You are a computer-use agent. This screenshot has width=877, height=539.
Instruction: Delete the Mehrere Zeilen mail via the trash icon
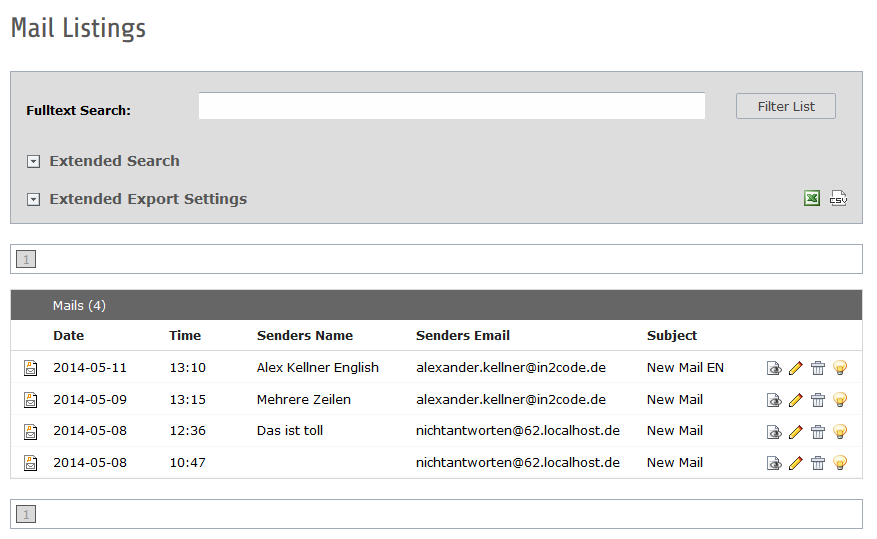coord(818,400)
